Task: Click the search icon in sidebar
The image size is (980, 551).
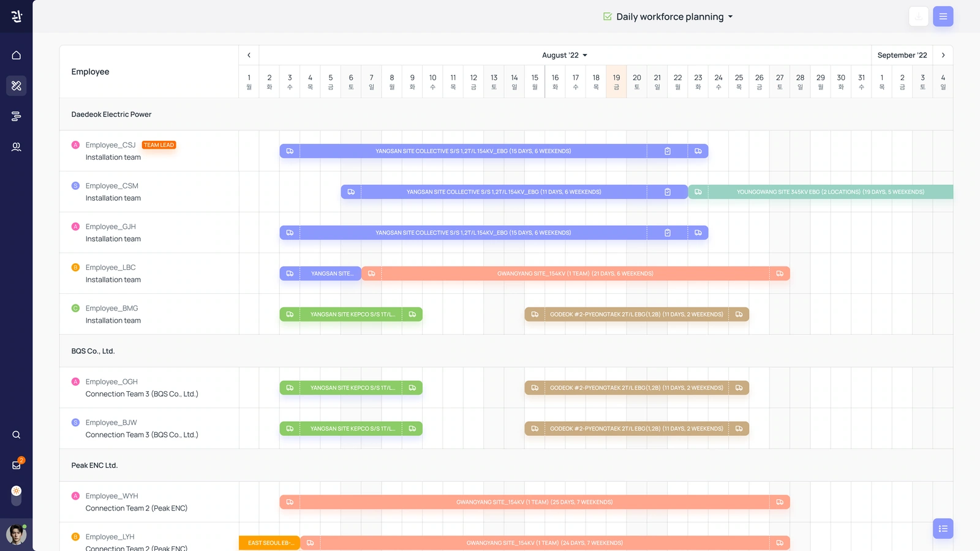Action: click(17, 435)
